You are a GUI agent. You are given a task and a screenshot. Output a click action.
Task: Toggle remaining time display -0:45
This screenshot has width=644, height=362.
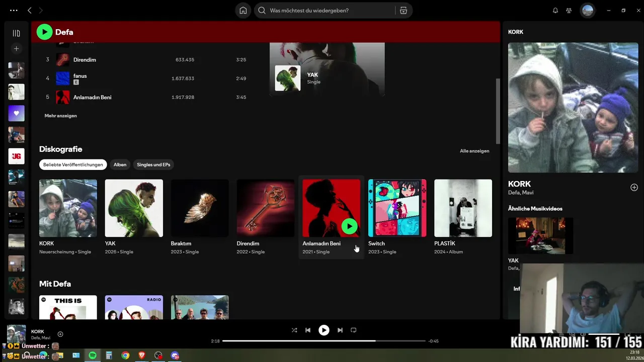433,341
